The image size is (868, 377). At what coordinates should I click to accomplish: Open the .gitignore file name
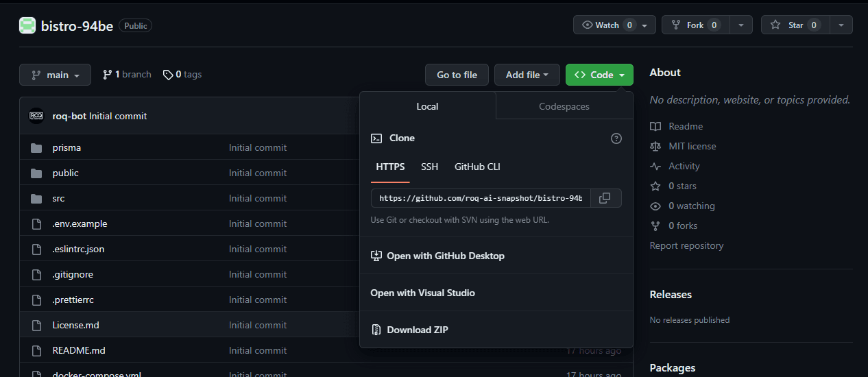coord(73,274)
